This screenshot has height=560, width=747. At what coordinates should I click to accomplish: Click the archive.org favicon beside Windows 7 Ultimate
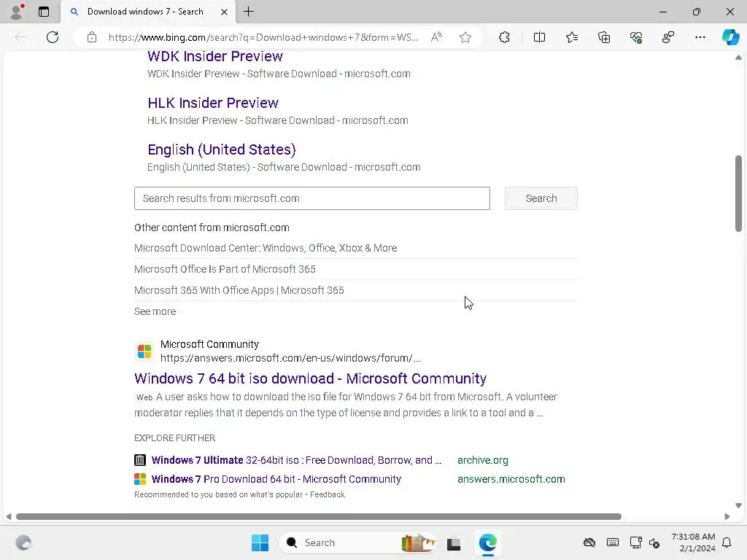click(140, 460)
